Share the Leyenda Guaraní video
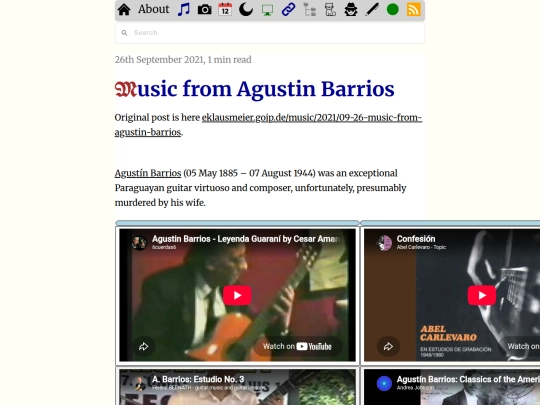Viewport: 540px width, 405px height. tap(144, 346)
